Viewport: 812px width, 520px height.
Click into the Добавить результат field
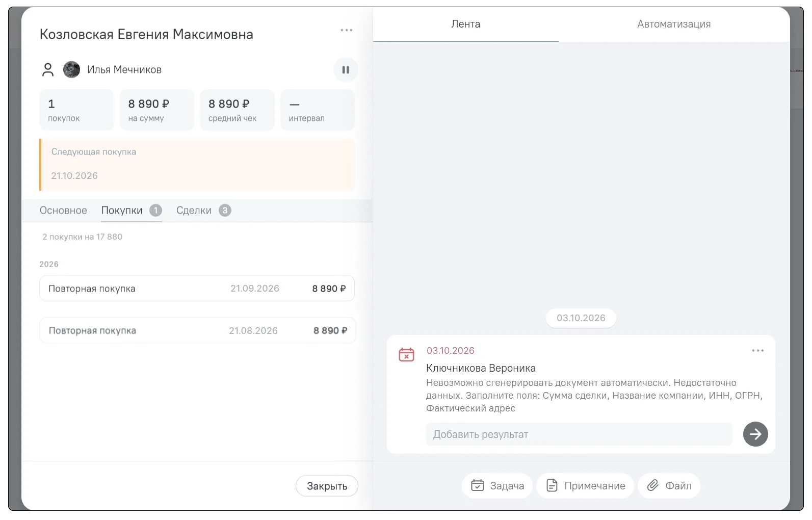pos(579,434)
